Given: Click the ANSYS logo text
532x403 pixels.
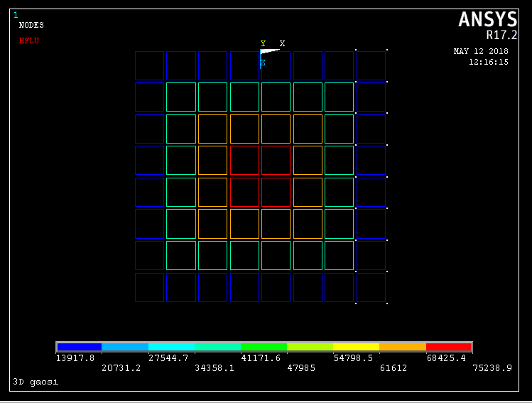Looking at the screenshot, I should 487,19.
